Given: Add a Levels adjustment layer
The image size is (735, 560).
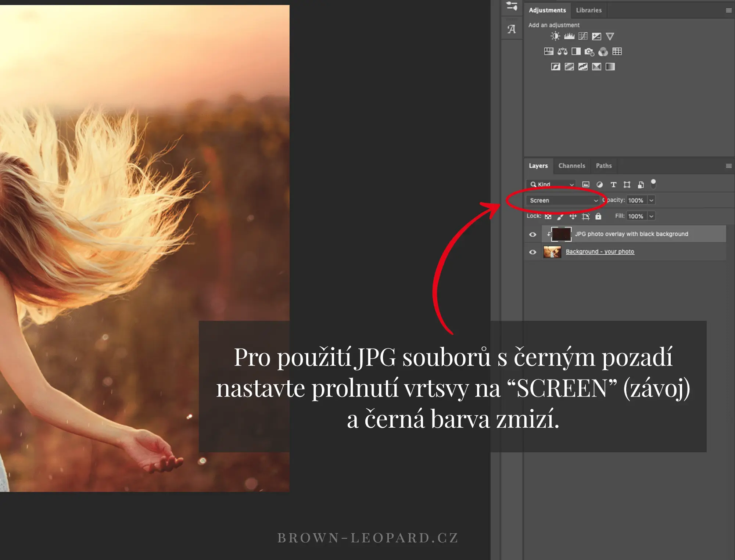Looking at the screenshot, I should click(x=569, y=36).
